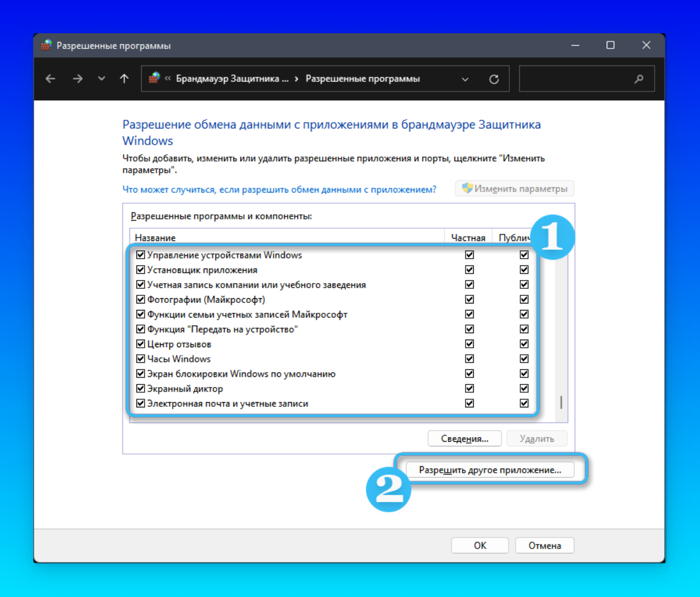The height and width of the screenshot is (597, 700).
Task: Select the Разрешенные программы breadcrumb
Action: (x=363, y=79)
